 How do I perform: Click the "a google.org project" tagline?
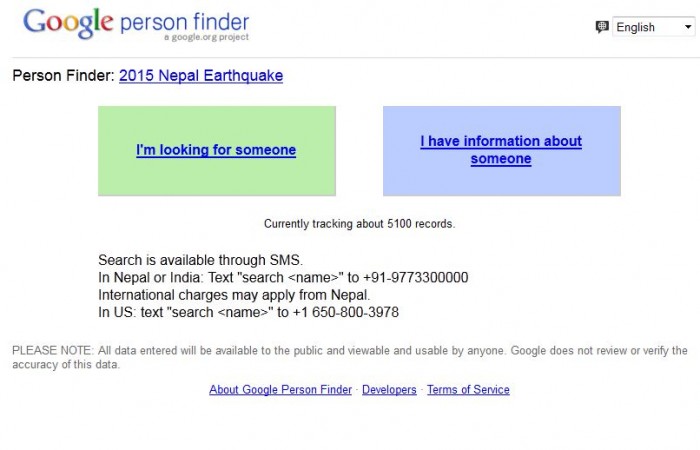207,38
